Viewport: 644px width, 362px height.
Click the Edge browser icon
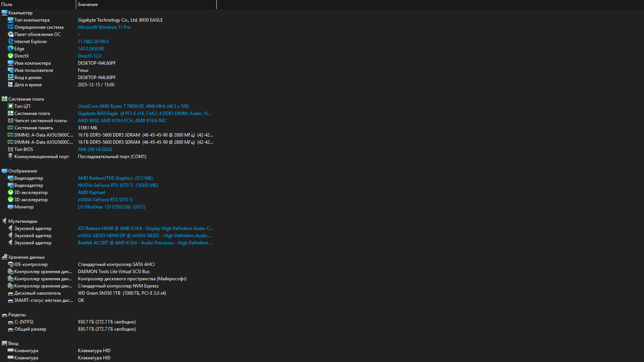pyautogui.click(x=11, y=49)
